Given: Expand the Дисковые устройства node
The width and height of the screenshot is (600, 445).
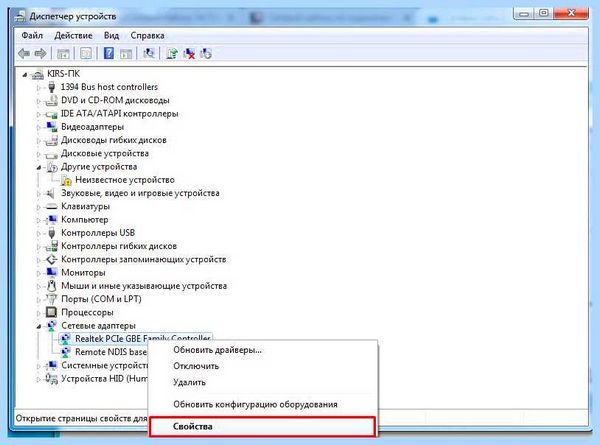Looking at the screenshot, I should [39, 154].
